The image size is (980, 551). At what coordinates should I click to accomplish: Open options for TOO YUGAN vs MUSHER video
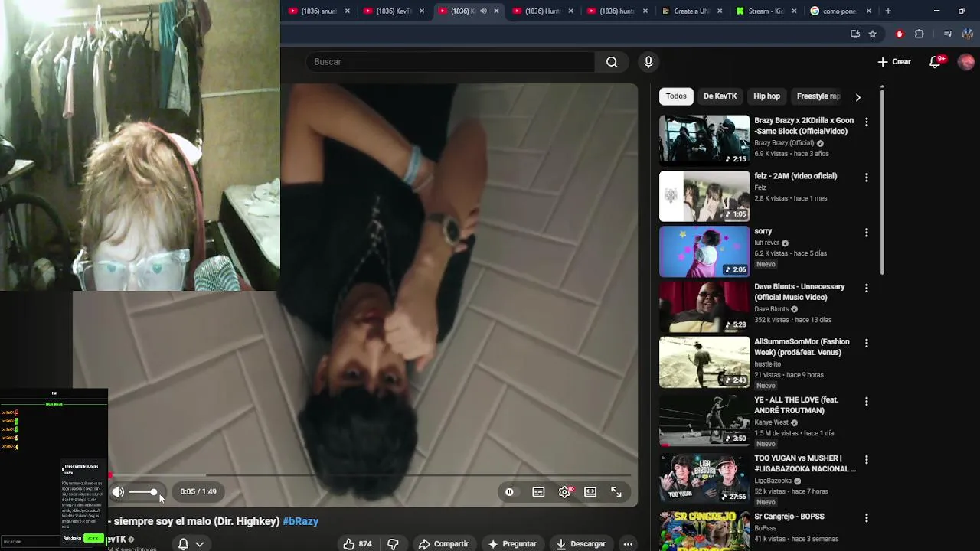866,460
